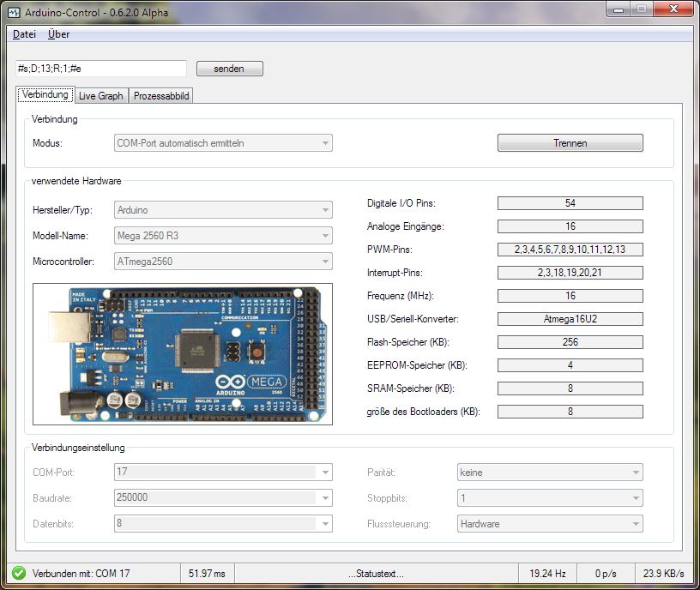Click the Analoge Eingänge value field
The height and width of the screenshot is (590, 700).
click(570, 226)
